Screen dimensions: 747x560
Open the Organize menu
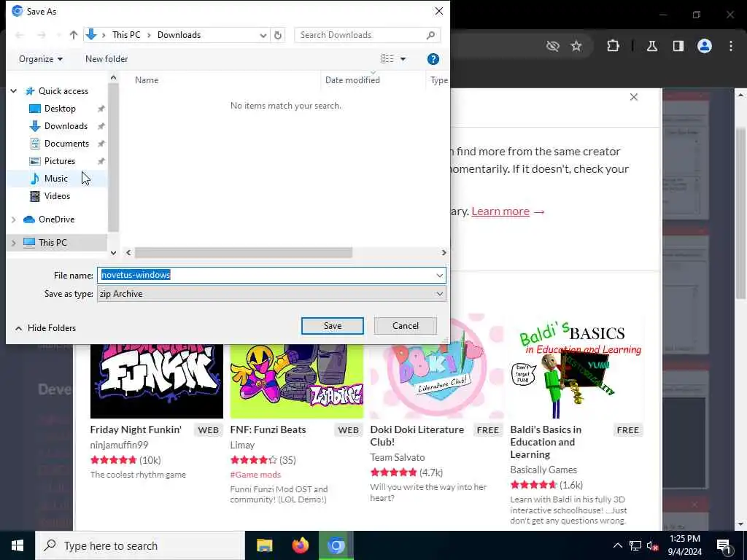coord(41,59)
